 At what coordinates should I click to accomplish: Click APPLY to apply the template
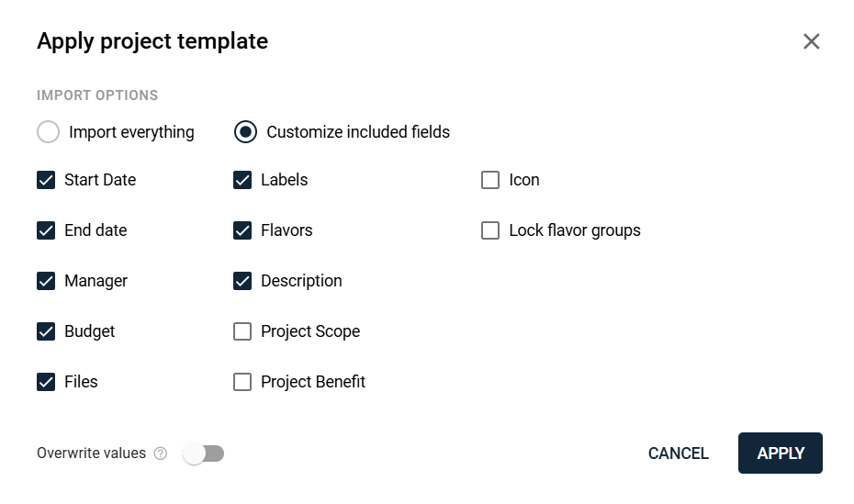781,454
